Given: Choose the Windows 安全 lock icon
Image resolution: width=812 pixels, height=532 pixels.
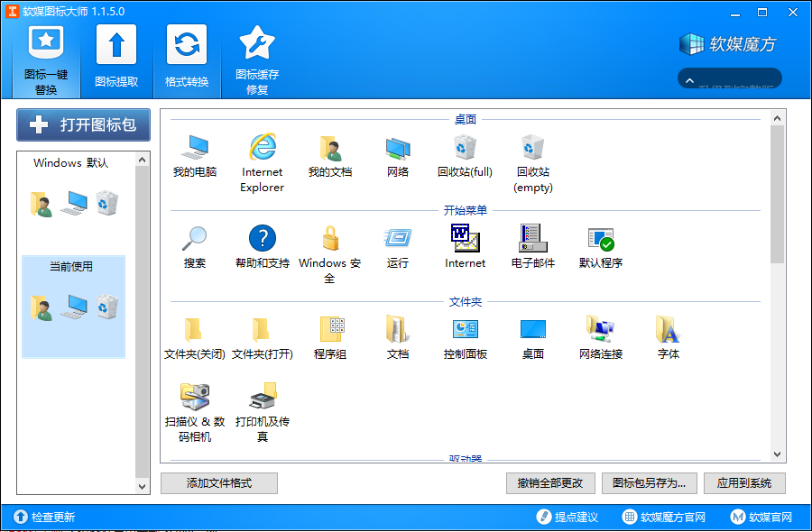Looking at the screenshot, I should click(330, 239).
